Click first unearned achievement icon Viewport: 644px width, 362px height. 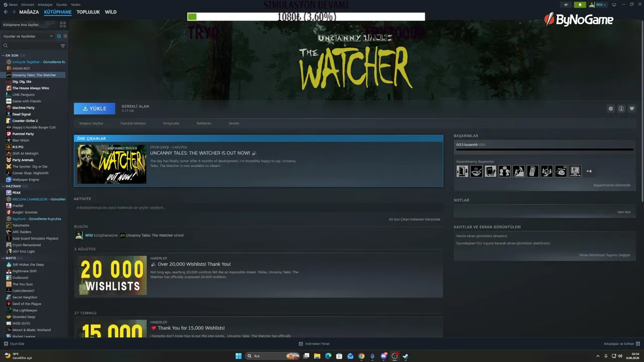(462, 171)
